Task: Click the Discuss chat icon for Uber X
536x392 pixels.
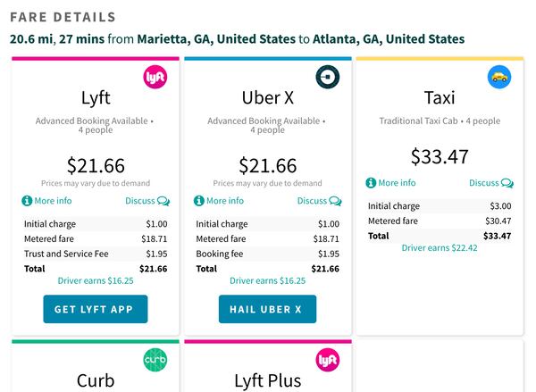Action: [x=336, y=201]
